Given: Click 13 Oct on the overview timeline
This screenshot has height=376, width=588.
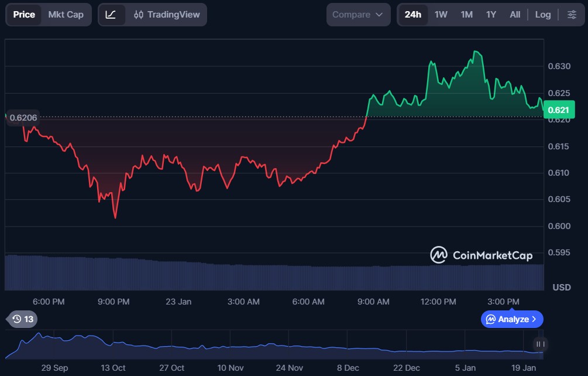Looking at the screenshot, I should click(x=113, y=368).
